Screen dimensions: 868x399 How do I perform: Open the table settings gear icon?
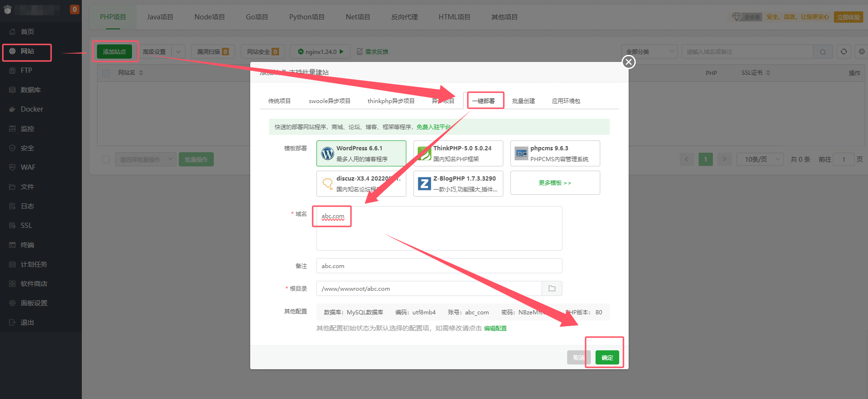click(x=862, y=52)
